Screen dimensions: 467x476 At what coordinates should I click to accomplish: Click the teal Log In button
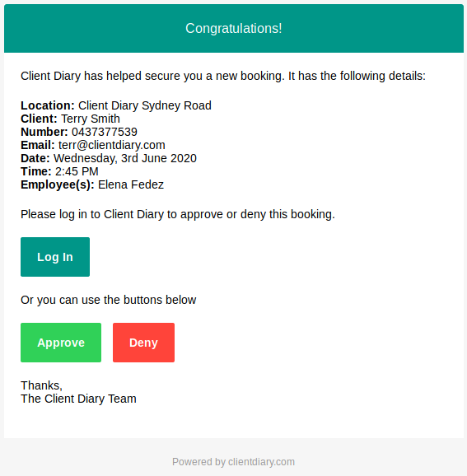[x=55, y=257]
